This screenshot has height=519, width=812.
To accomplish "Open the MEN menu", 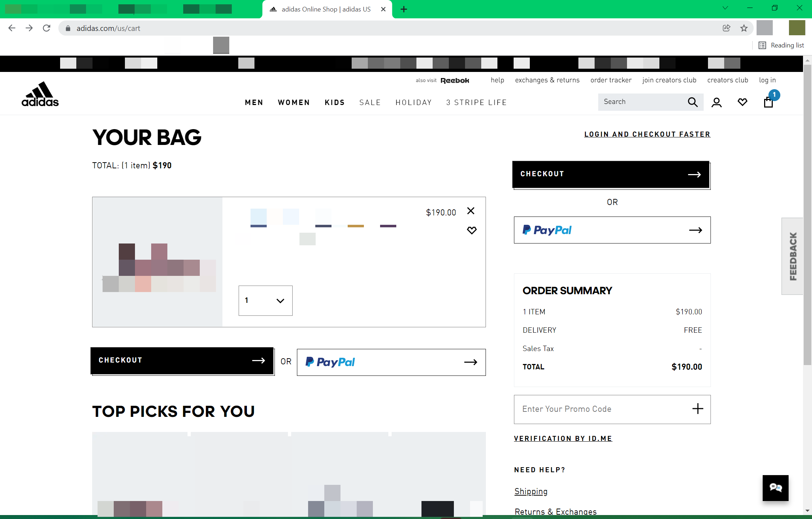I will pyautogui.click(x=254, y=103).
